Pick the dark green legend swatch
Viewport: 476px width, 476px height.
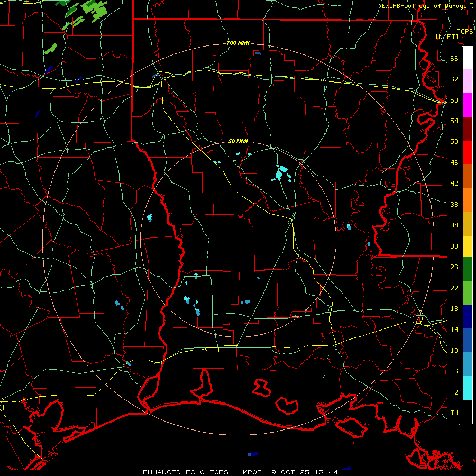coord(467,269)
